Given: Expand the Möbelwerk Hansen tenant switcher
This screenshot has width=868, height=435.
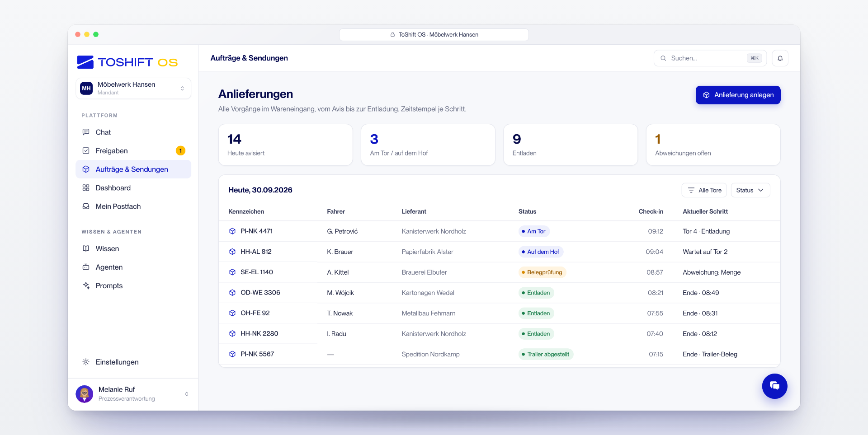Looking at the screenshot, I should [x=133, y=88].
